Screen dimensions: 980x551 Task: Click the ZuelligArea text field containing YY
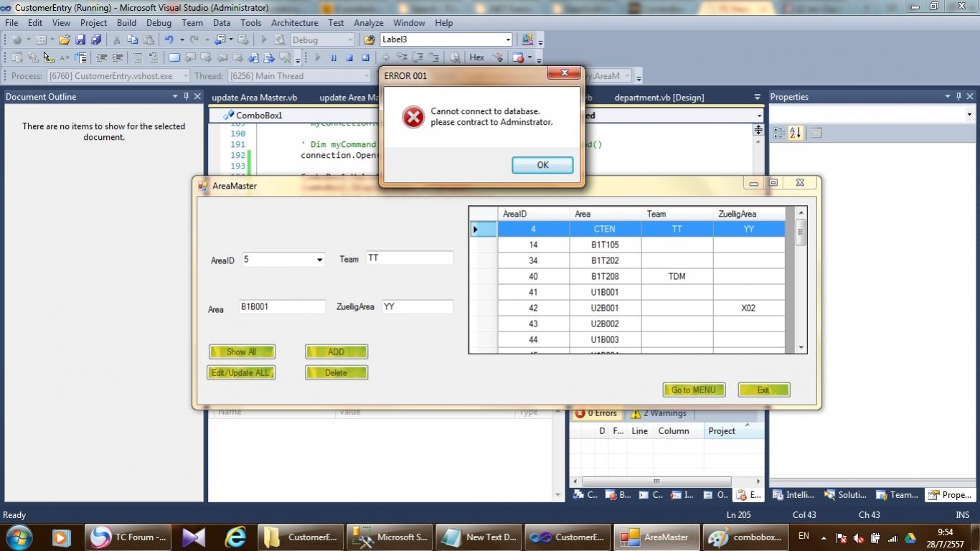tap(418, 306)
